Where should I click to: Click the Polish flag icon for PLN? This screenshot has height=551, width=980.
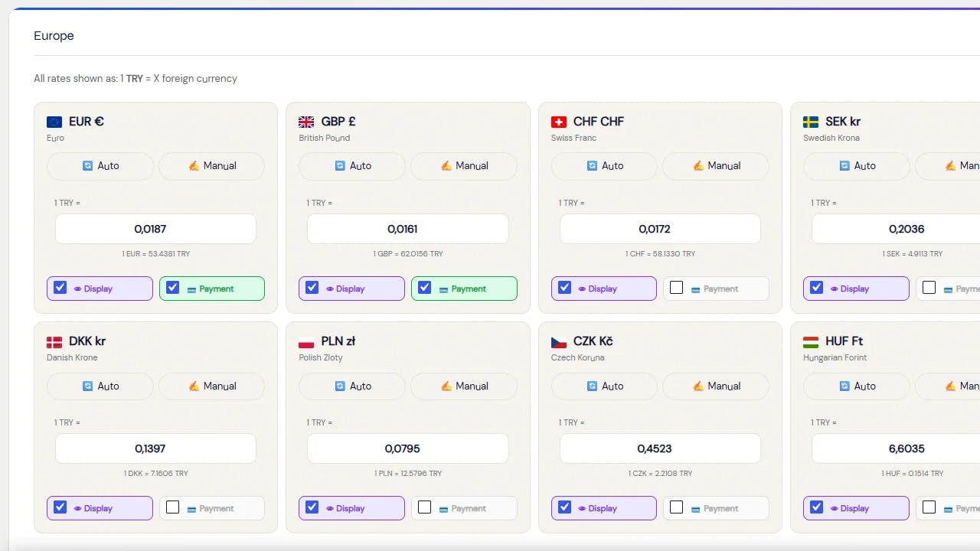(306, 342)
